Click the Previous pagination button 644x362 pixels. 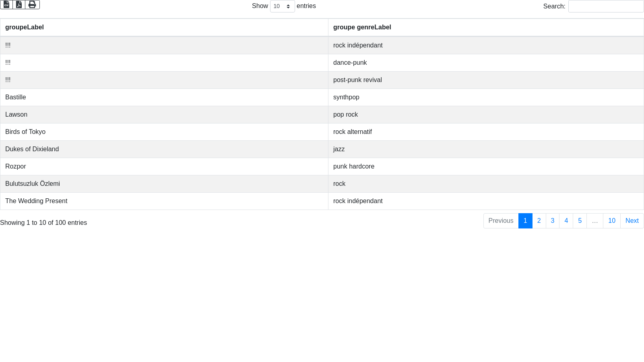501,221
